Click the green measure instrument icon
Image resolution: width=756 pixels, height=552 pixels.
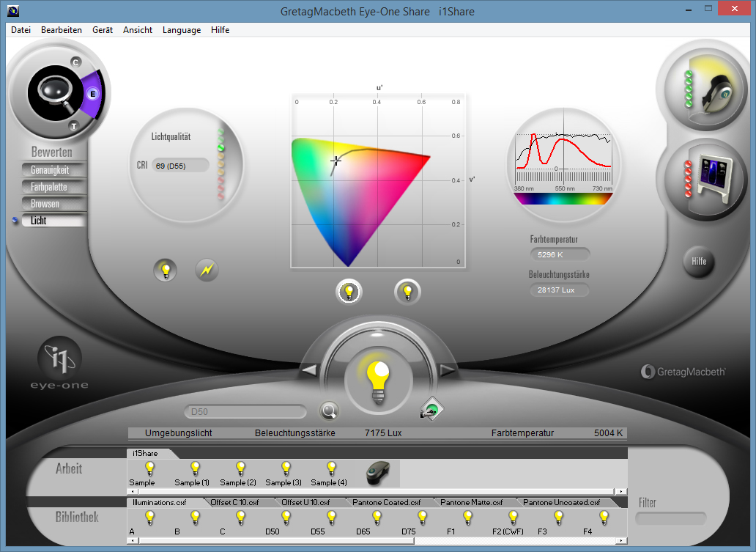(x=431, y=410)
